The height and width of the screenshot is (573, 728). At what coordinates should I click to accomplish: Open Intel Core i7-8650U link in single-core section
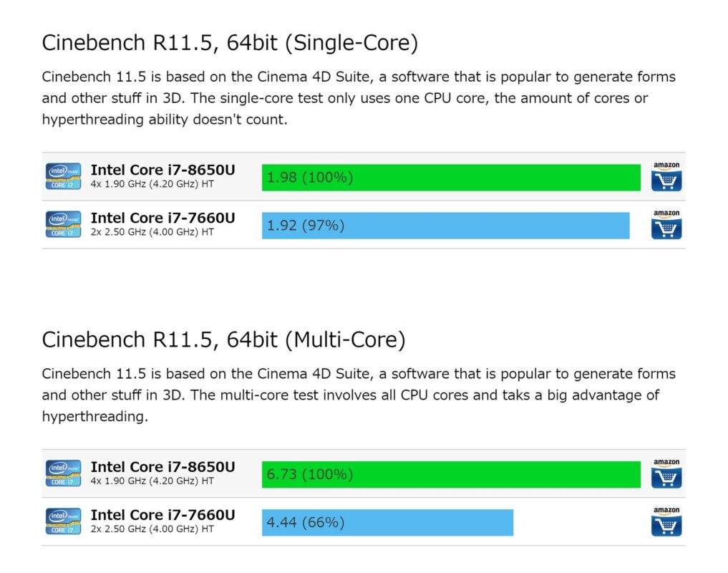pos(162,170)
